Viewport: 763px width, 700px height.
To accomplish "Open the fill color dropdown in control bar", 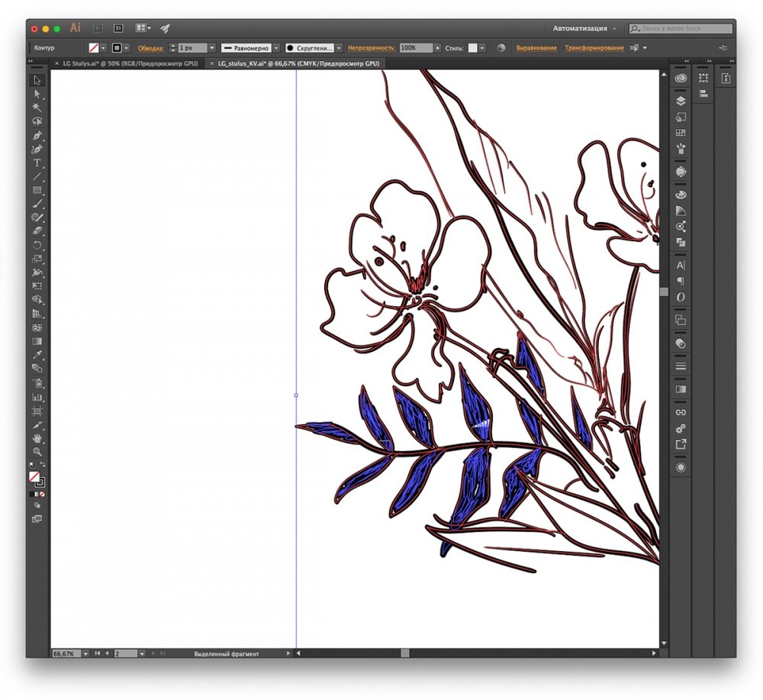I will (103, 47).
